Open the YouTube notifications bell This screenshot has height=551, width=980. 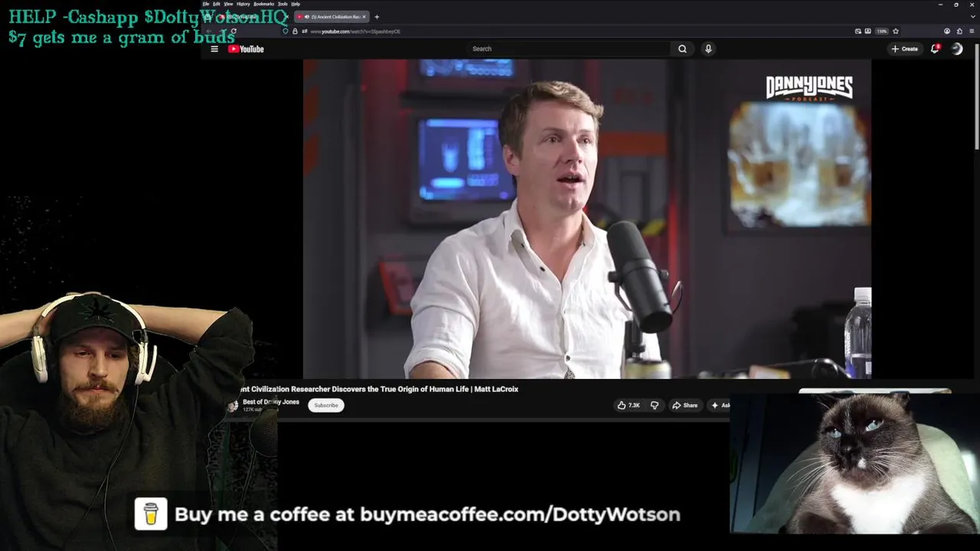tap(935, 49)
